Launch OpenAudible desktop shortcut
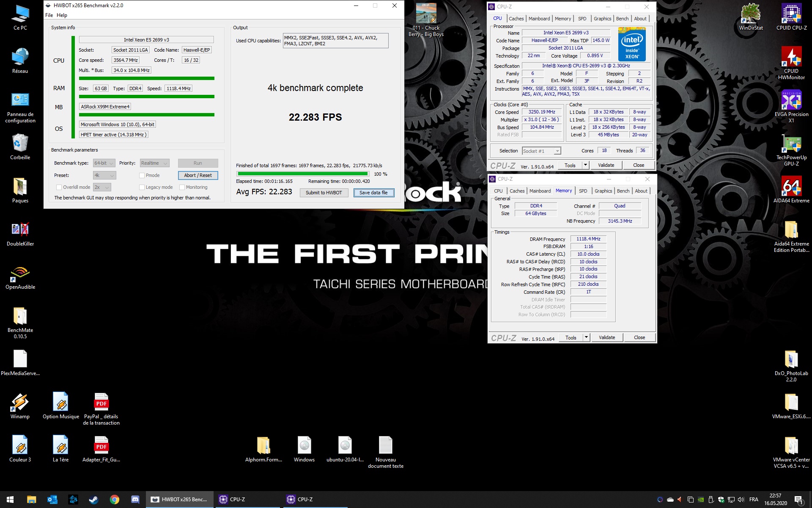Viewport: 812px width, 508px height. click(x=20, y=277)
